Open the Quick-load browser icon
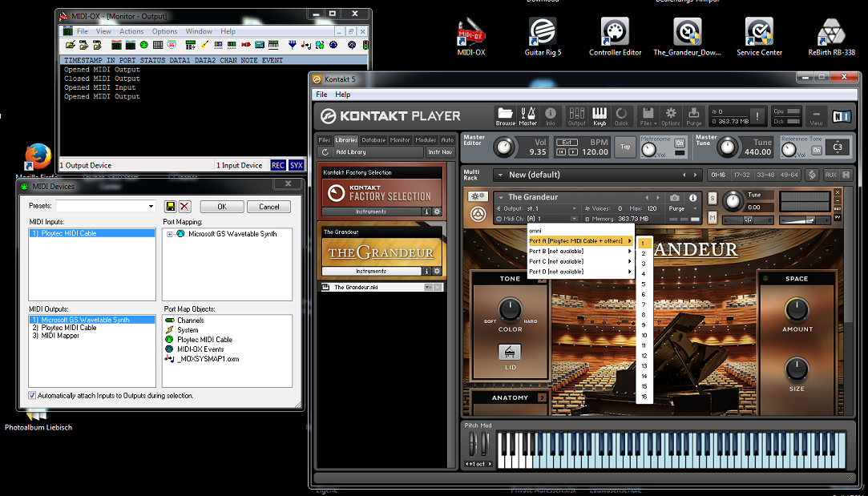868x496 pixels. tap(622, 116)
